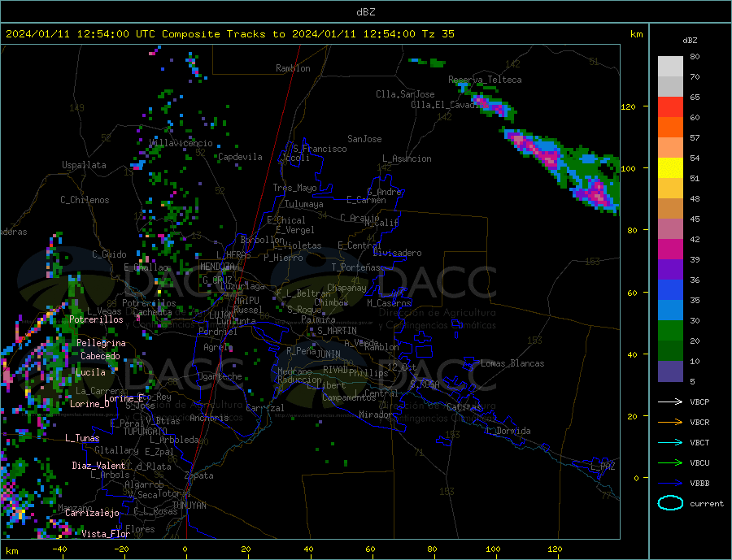
Task: Click the cyan 'current' ellipse symbol
Action: 670,503
